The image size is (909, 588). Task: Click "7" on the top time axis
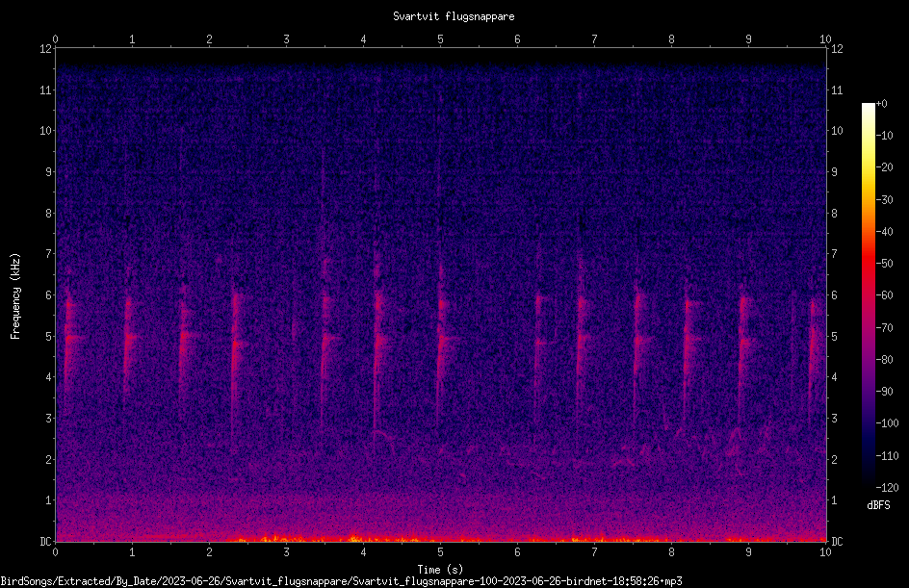(x=594, y=38)
